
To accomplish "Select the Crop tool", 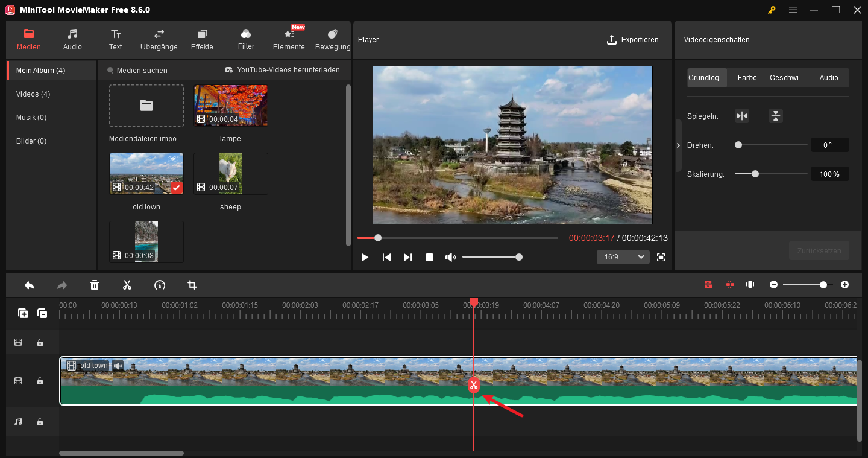I will [x=192, y=284].
